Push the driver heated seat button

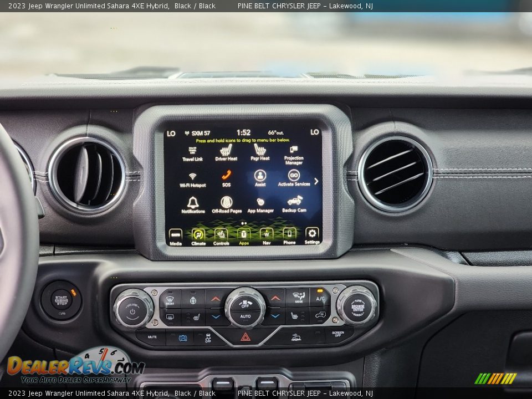coord(193,317)
